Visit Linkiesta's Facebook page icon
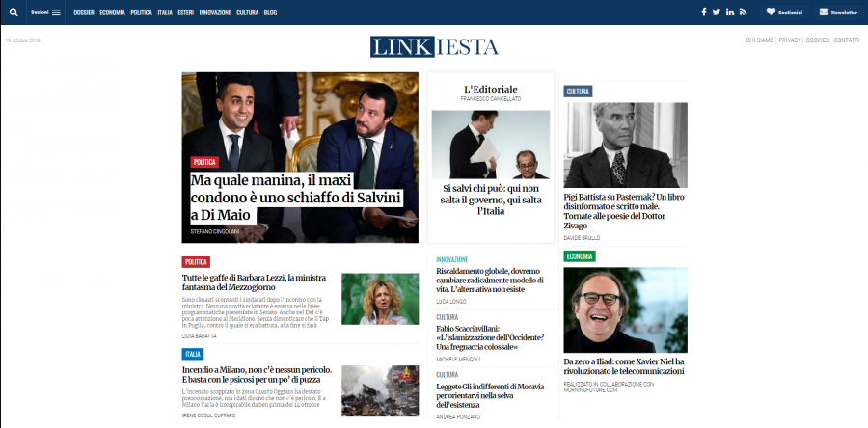 704,12
